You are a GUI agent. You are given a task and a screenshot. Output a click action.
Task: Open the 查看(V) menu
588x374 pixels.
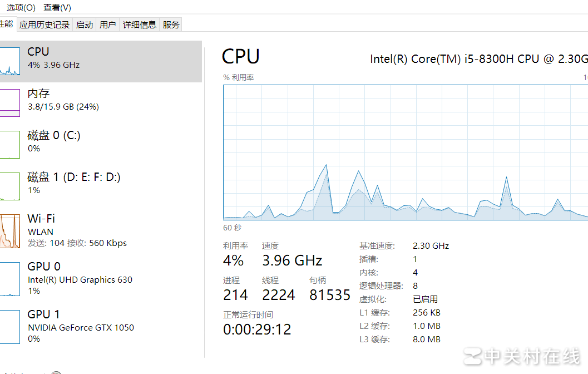[x=56, y=8]
